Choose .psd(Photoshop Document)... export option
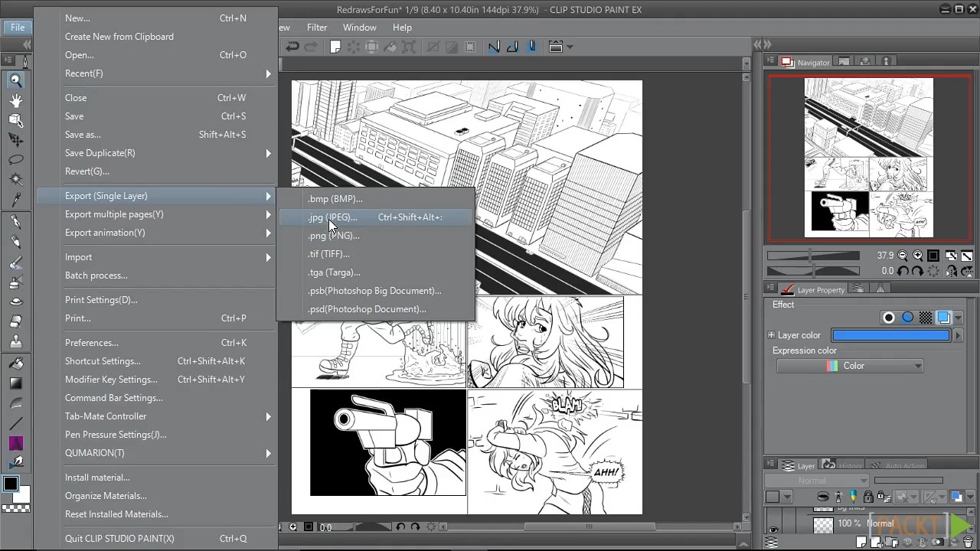This screenshot has width=980, height=551. click(x=376, y=309)
